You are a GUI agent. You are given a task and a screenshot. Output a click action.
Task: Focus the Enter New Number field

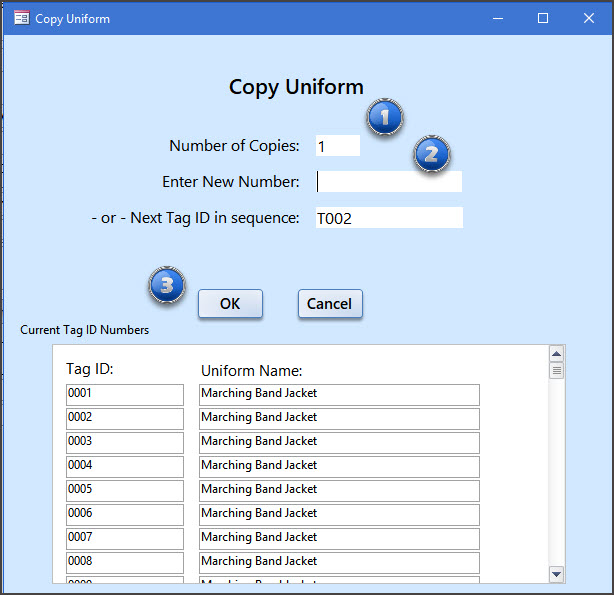(x=388, y=182)
